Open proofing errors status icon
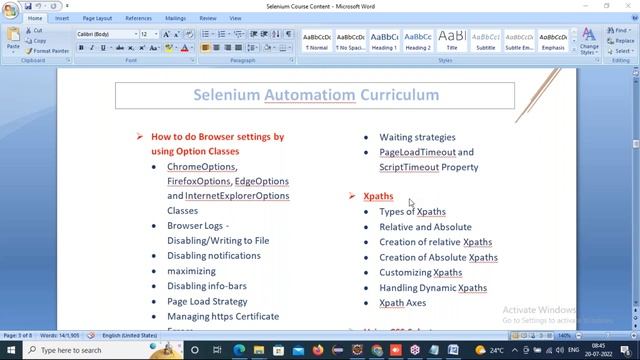The image size is (640, 360). pyautogui.click(x=91, y=336)
